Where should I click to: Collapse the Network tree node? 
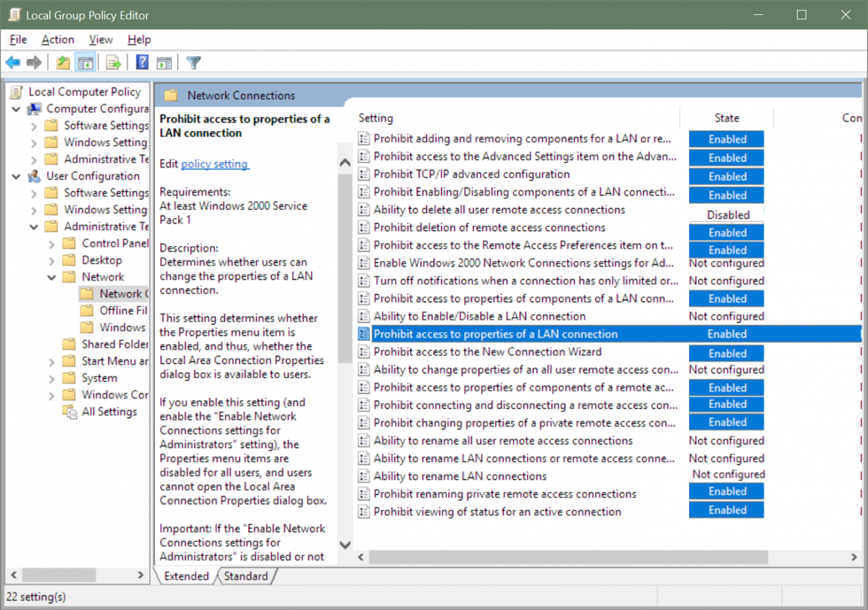52,277
